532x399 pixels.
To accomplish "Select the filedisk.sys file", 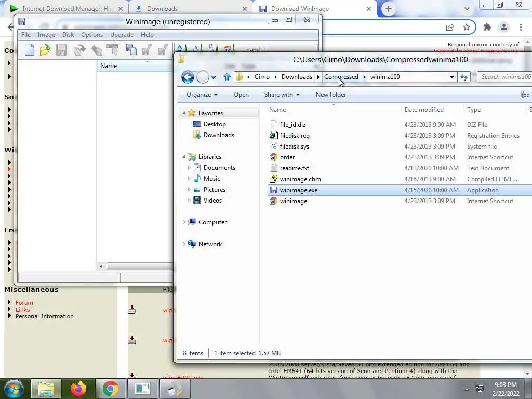I will click(x=294, y=147).
